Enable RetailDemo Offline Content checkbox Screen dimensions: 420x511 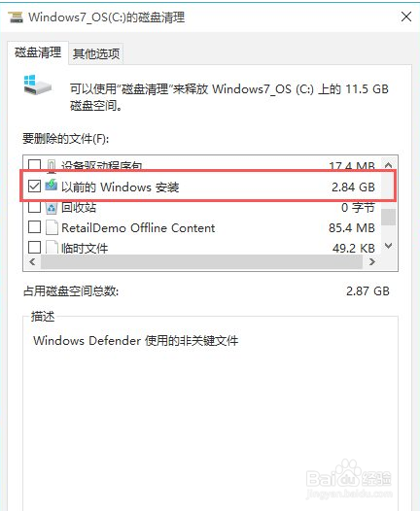coord(34,227)
